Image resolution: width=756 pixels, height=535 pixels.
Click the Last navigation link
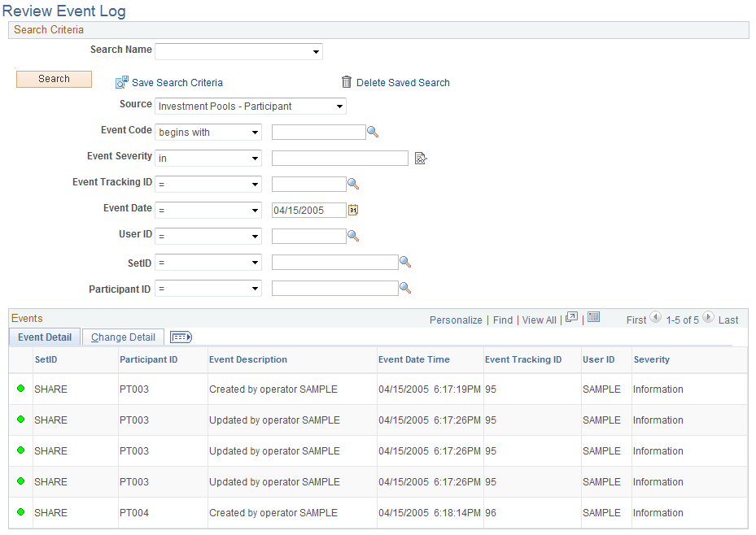(x=728, y=320)
